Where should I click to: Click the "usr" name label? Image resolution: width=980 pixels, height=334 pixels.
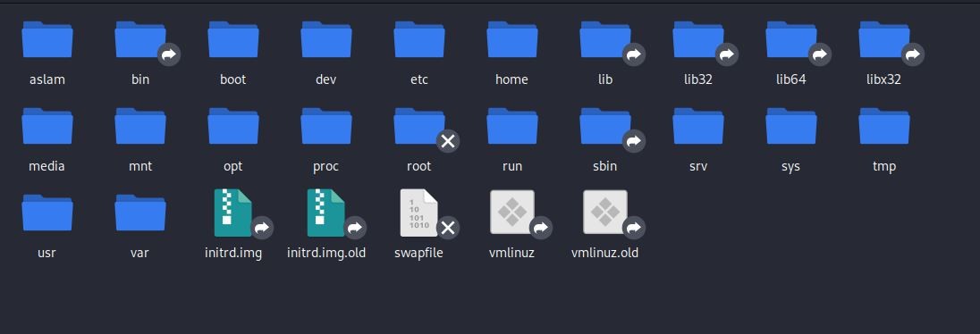coord(46,254)
